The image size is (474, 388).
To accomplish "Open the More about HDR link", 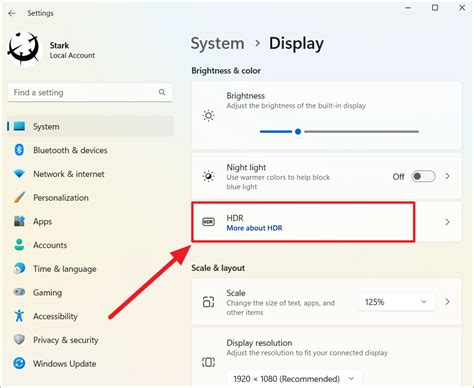I will click(254, 228).
